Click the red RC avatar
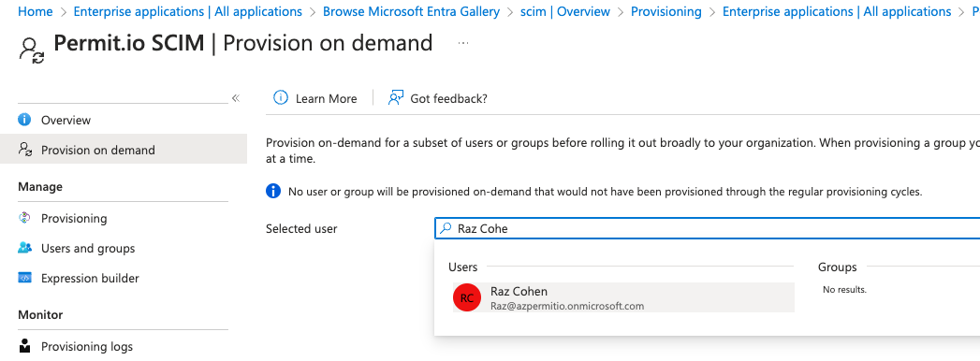Image resolution: width=980 pixels, height=361 pixels. coord(467,298)
